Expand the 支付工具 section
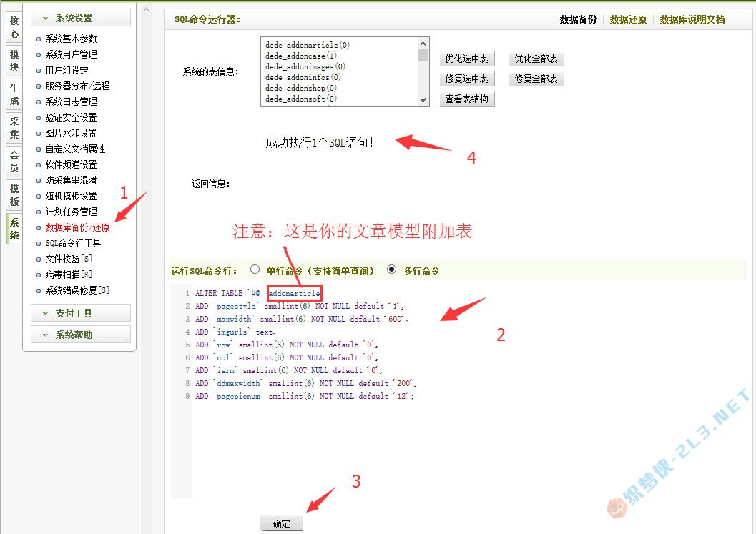The width and height of the screenshot is (756, 534). pyautogui.click(x=80, y=313)
